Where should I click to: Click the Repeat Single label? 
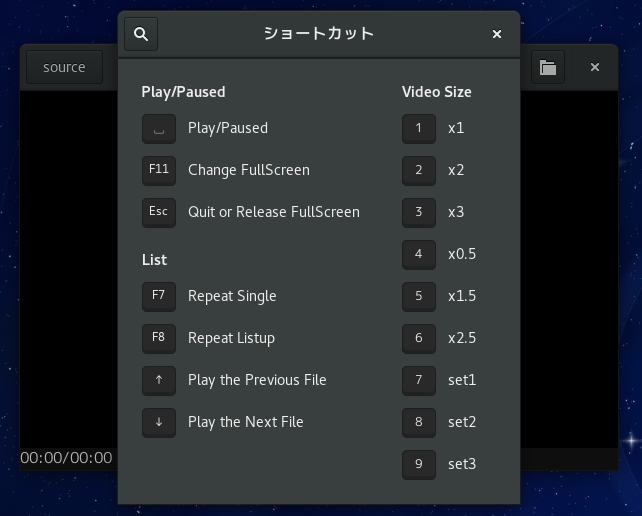(x=232, y=296)
